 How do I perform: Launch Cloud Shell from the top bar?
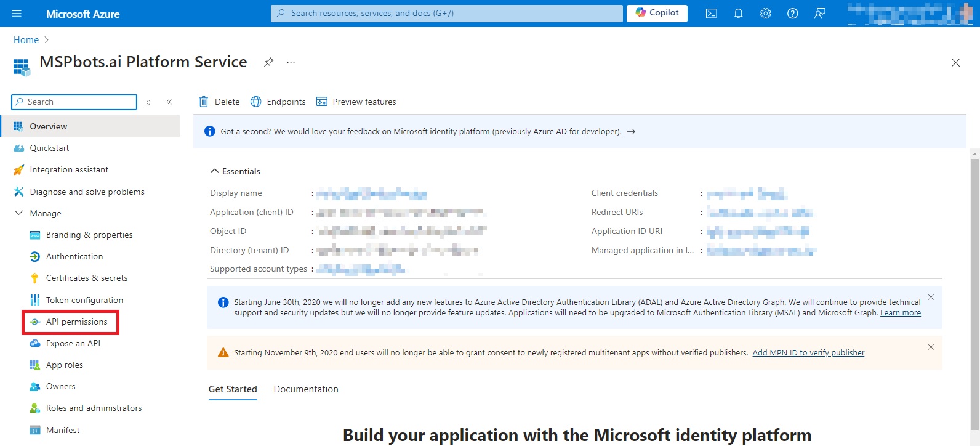pos(711,14)
